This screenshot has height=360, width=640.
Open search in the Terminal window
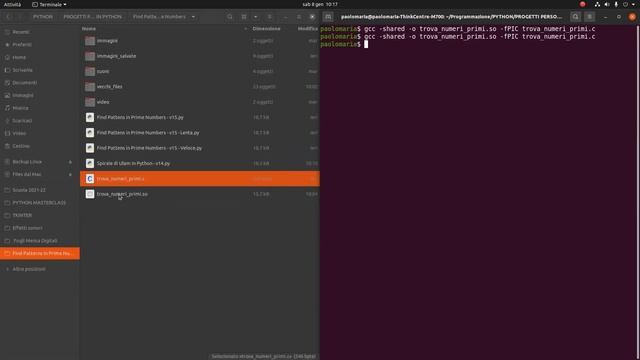click(x=576, y=17)
